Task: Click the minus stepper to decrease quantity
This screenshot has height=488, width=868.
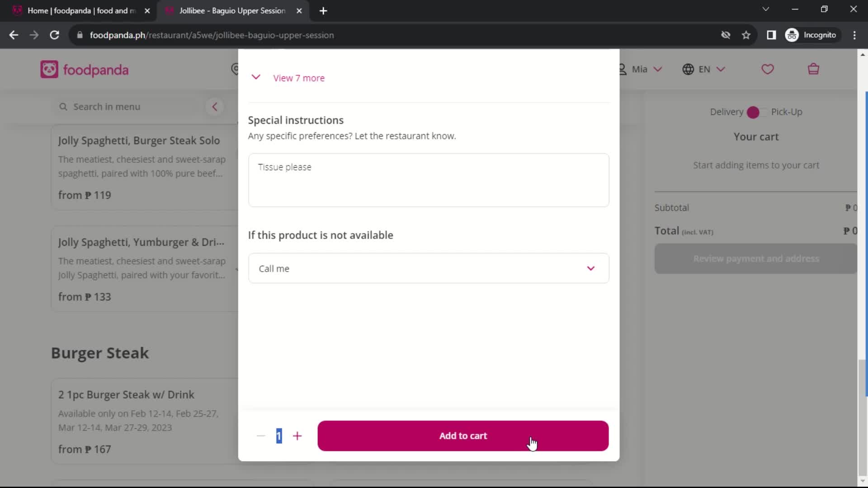Action: (x=260, y=436)
